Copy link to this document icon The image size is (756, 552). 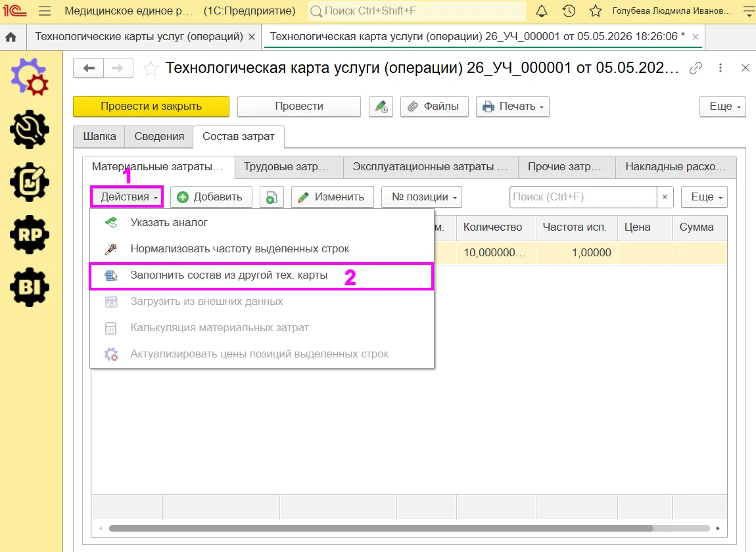point(696,68)
